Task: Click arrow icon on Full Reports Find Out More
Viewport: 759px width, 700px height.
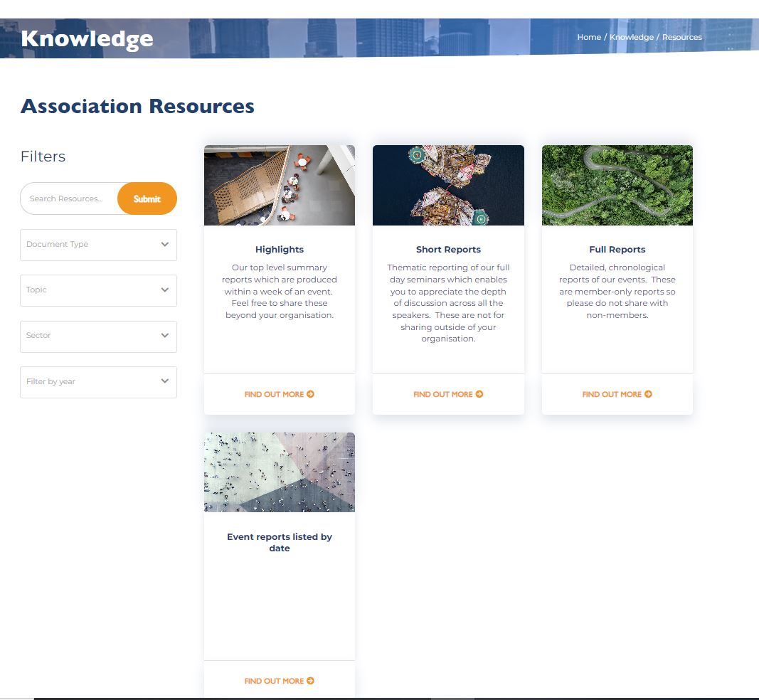Action: pyautogui.click(x=648, y=394)
